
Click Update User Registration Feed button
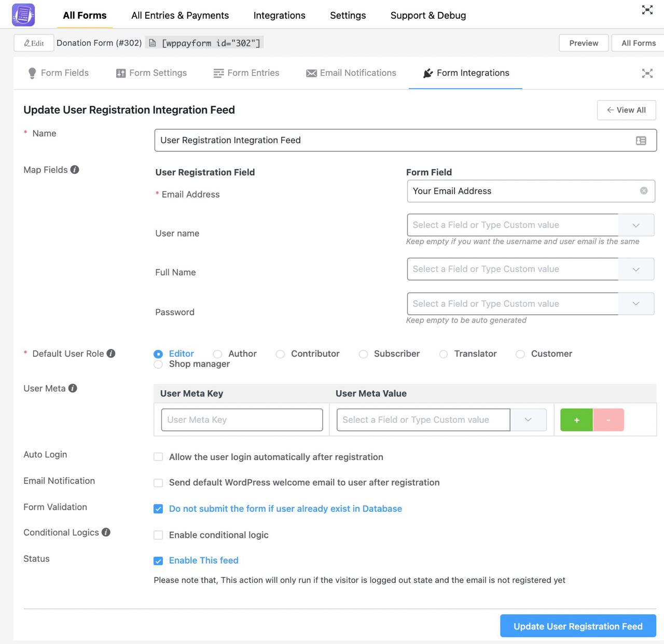578,626
